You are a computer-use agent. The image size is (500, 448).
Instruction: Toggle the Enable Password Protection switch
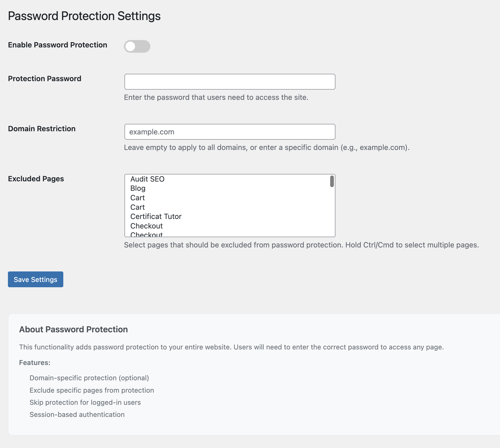pyautogui.click(x=137, y=46)
